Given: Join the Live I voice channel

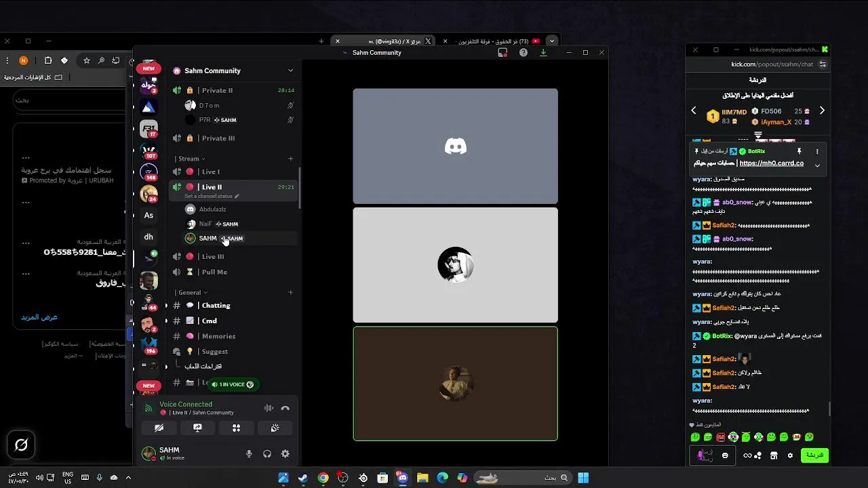Looking at the screenshot, I should tap(234, 171).
